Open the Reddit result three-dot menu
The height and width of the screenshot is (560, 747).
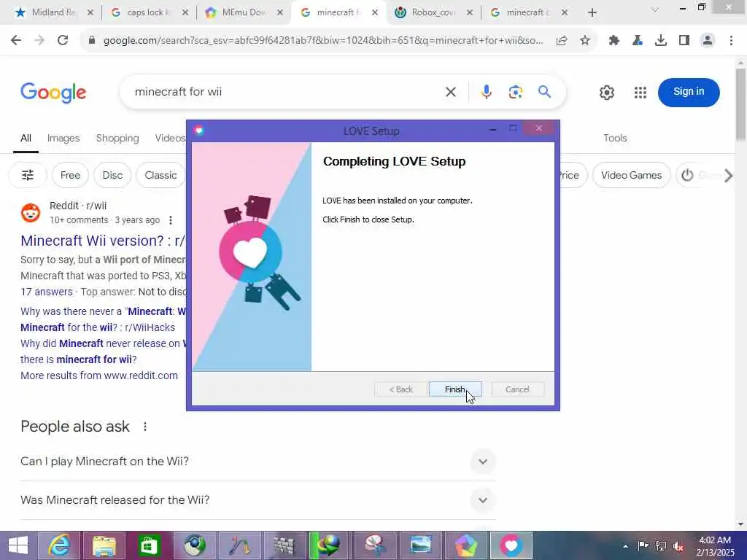[x=171, y=220]
